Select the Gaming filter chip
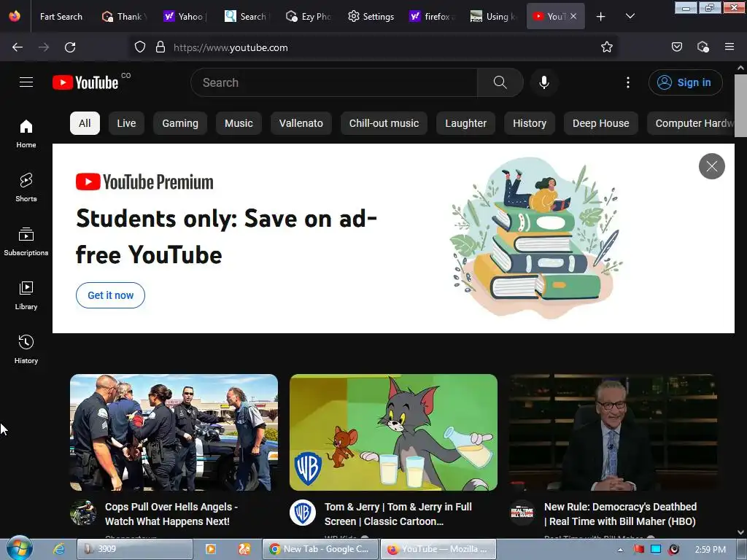 [x=180, y=123]
